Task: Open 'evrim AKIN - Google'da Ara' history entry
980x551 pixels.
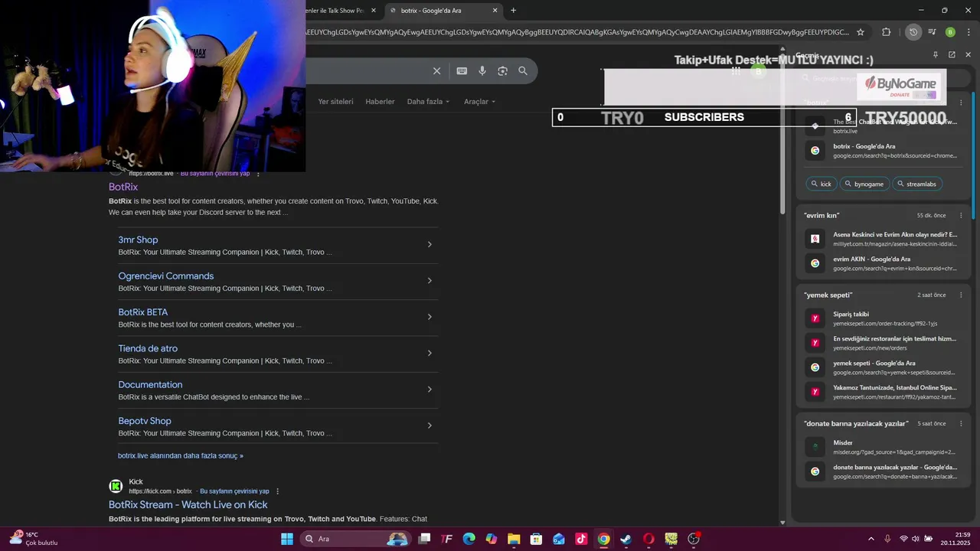Action: point(884,263)
